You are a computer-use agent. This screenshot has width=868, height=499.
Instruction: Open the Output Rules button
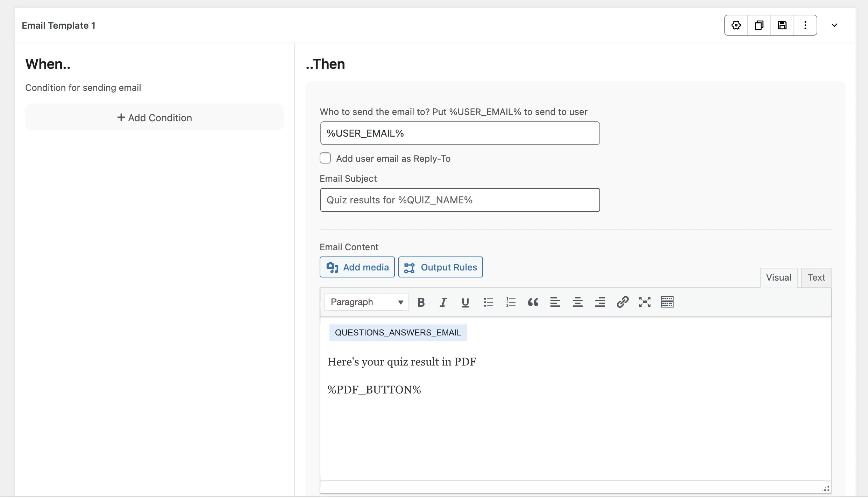[441, 267]
